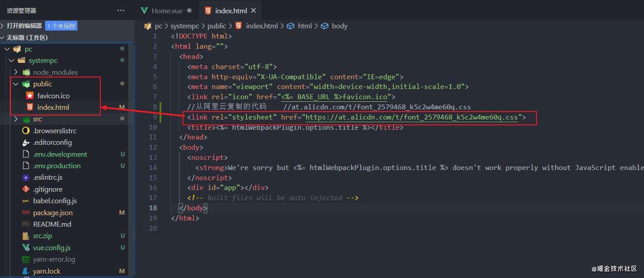Click the .browserslistrc file icon
This screenshot has width=644, height=278.
pos(26,131)
